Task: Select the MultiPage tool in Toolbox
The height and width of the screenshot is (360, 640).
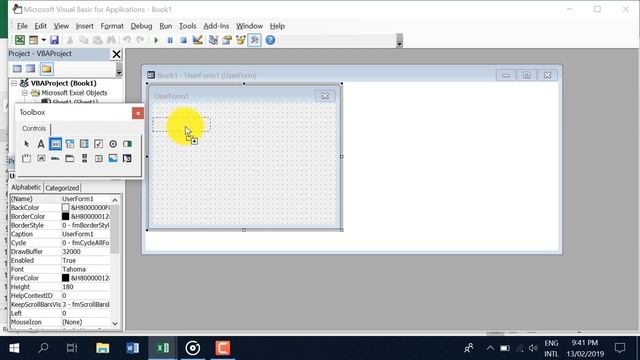Action: coord(70,158)
